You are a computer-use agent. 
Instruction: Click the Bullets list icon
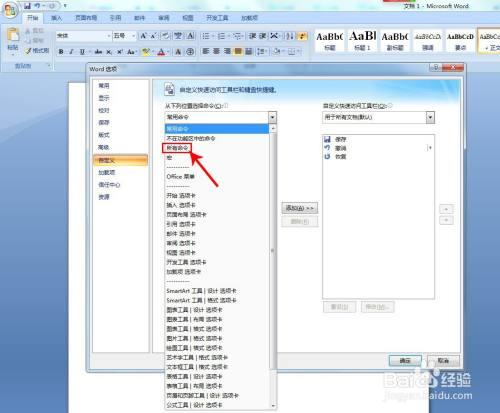pyautogui.click(x=206, y=36)
